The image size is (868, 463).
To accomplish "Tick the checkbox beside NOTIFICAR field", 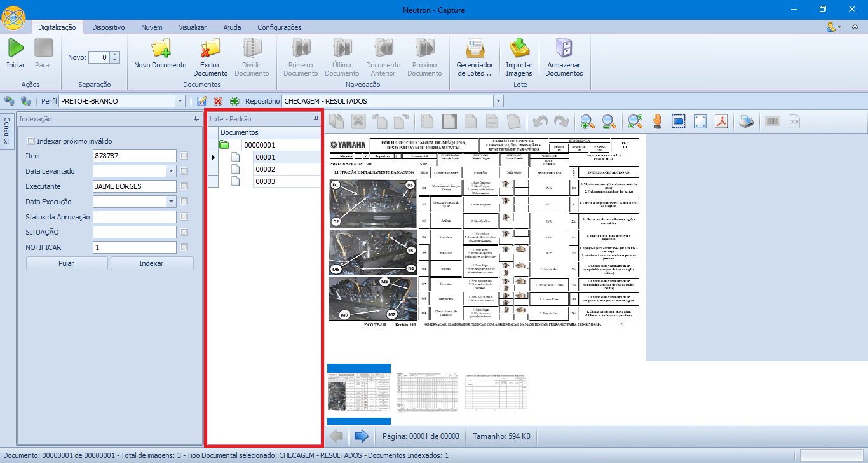I will pyautogui.click(x=184, y=247).
